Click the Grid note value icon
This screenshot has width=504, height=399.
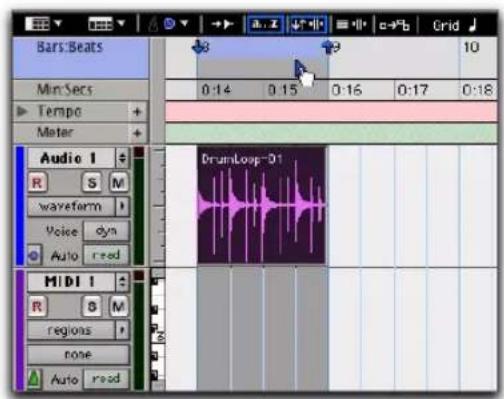point(473,25)
